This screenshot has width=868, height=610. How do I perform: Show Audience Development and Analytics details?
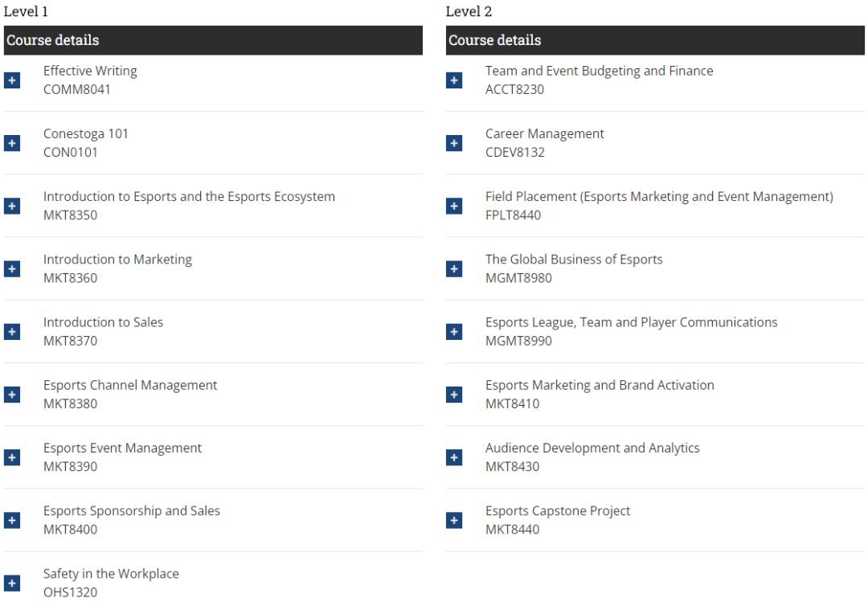[x=454, y=457]
